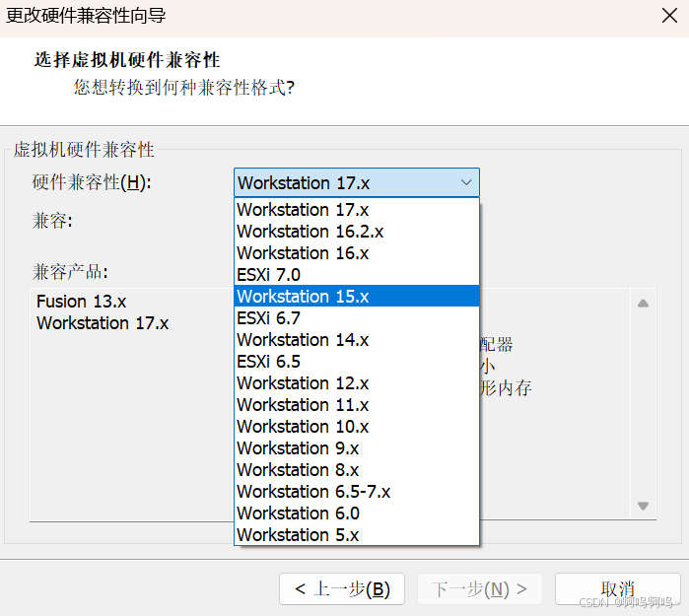Image resolution: width=689 pixels, height=616 pixels.
Task: Choose Workstation 10.x from list
Action: pos(357,427)
